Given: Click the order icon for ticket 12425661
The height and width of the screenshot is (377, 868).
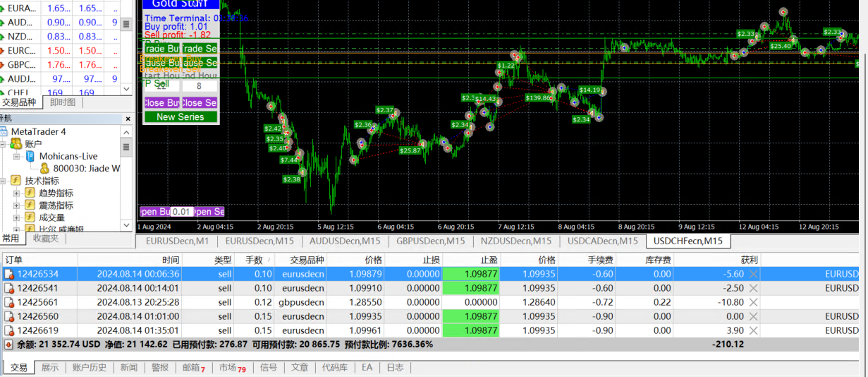Looking at the screenshot, I should tap(10, 302).
